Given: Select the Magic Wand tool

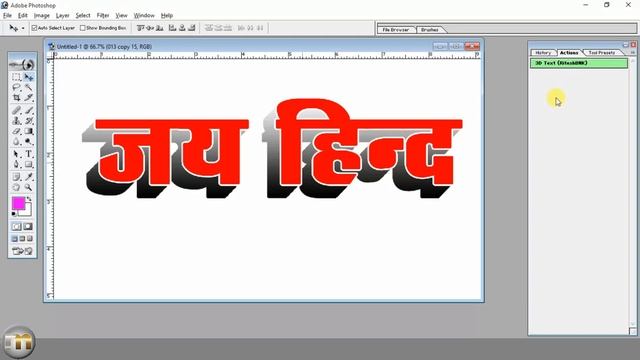Looking at the screenshot, I should pos(29,87).
